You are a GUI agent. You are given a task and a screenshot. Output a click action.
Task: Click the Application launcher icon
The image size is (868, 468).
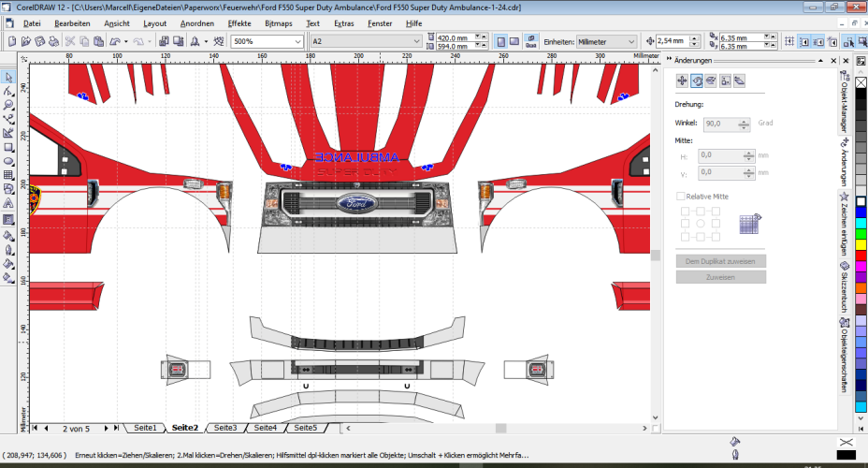click(195, 41)
